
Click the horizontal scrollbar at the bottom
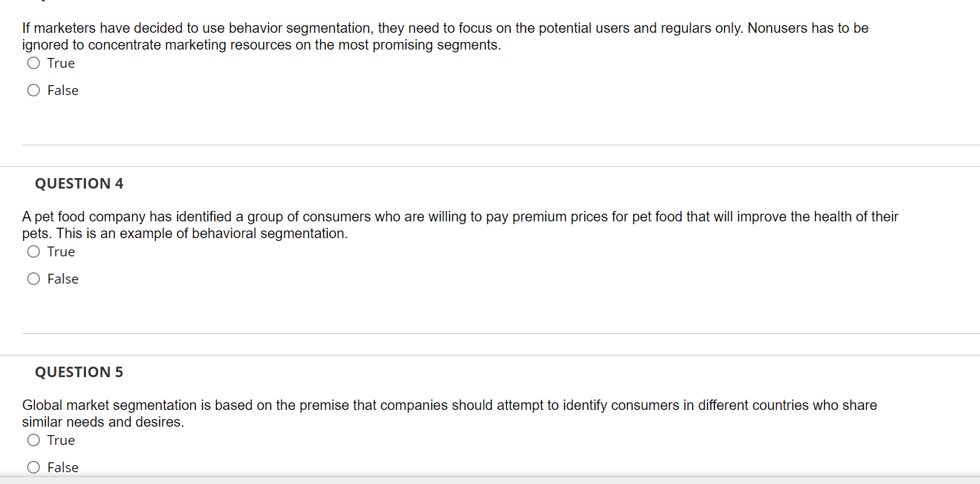[489, 481]
